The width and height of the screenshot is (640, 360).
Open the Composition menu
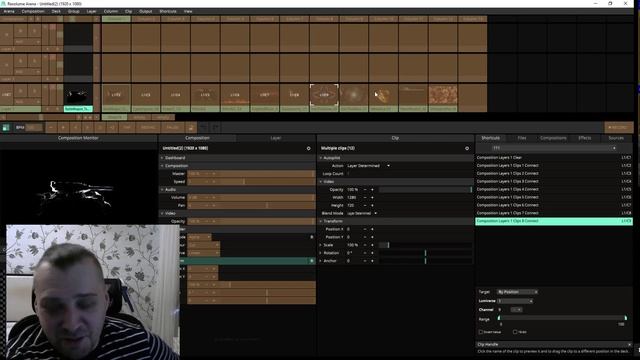[x=33, y=11]
